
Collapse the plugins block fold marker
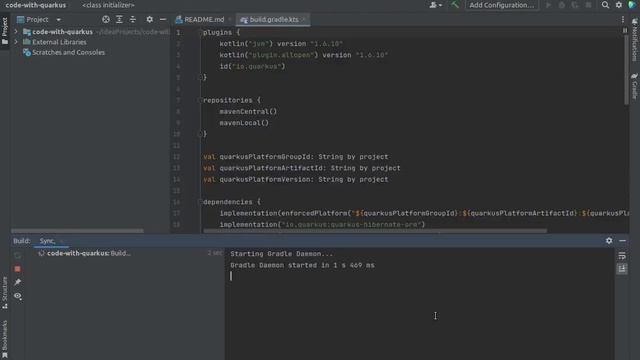point(200,32)
